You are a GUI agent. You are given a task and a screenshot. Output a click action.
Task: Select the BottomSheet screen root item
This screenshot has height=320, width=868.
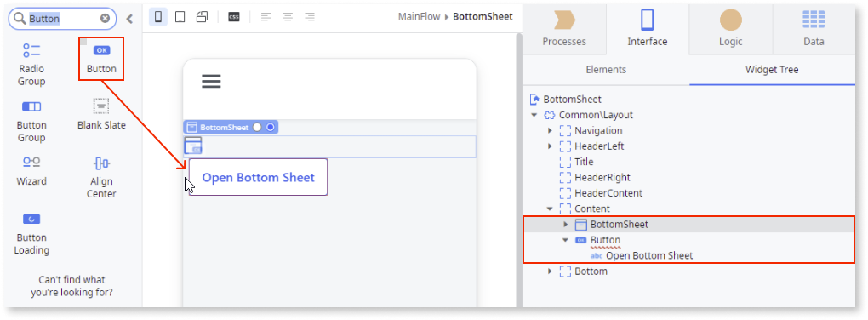click(x=566, y=100)
